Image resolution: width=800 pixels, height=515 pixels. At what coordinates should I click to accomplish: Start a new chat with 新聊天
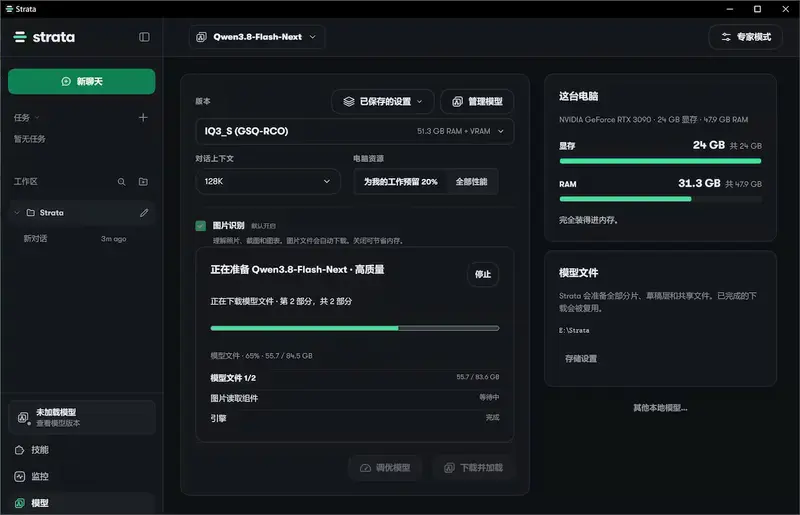82,81
